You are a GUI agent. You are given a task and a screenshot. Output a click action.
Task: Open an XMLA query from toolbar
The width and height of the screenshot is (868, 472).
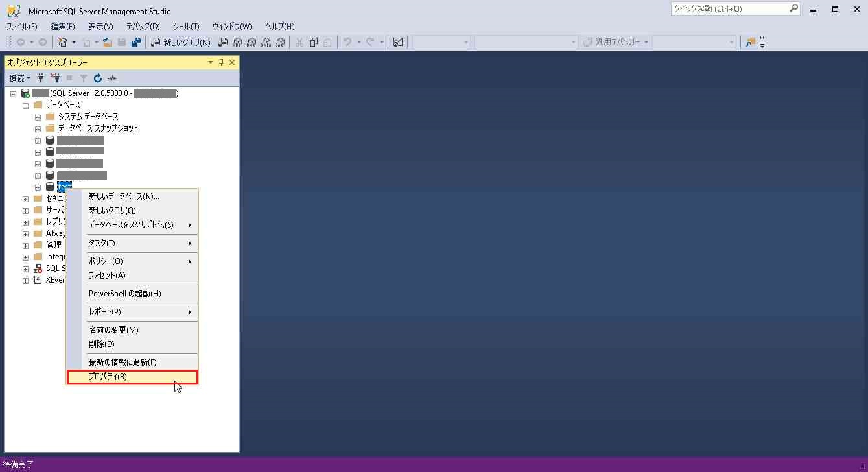[266, 42]
